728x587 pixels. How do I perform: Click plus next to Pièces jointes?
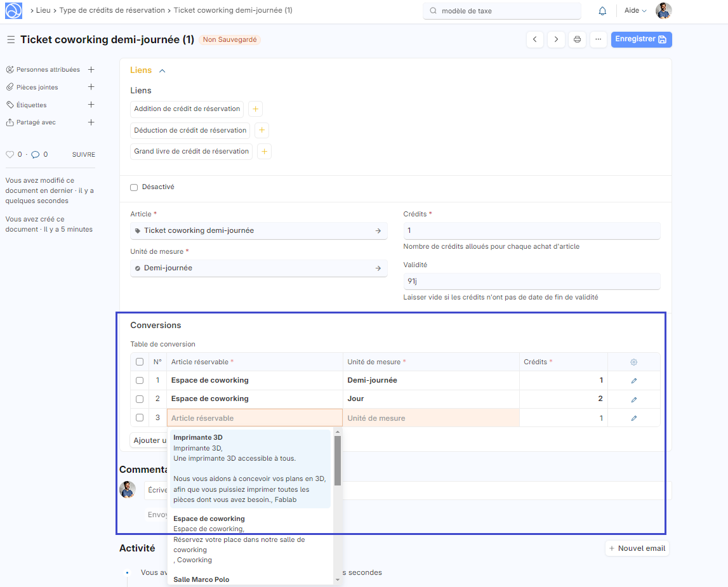coord(91,87)
